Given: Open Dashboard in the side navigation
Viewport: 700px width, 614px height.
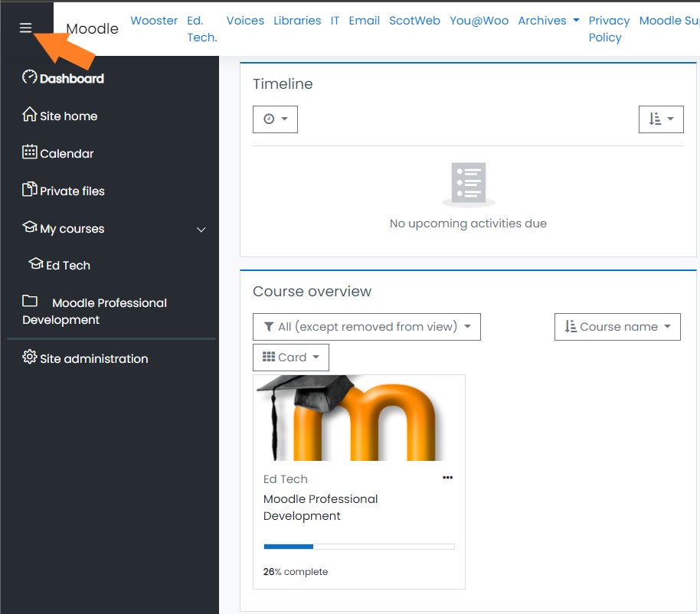Looking at the screenshot, I should 72,79.
